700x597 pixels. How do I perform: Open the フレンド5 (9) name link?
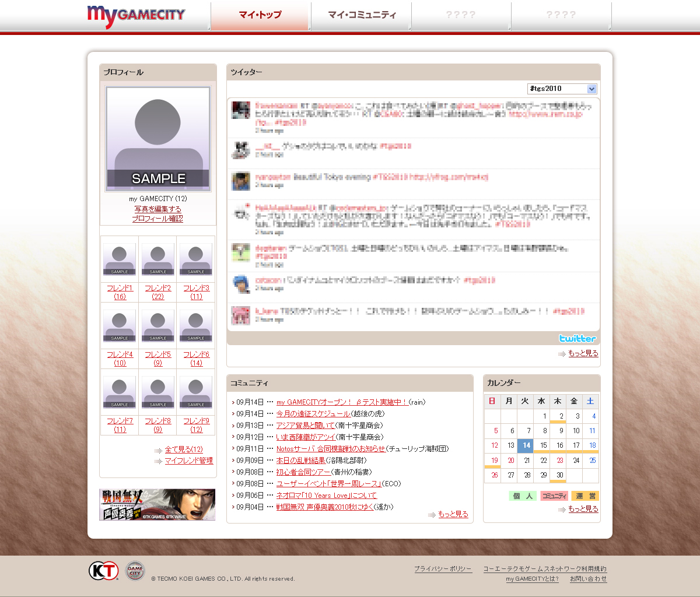coord(158,359)
